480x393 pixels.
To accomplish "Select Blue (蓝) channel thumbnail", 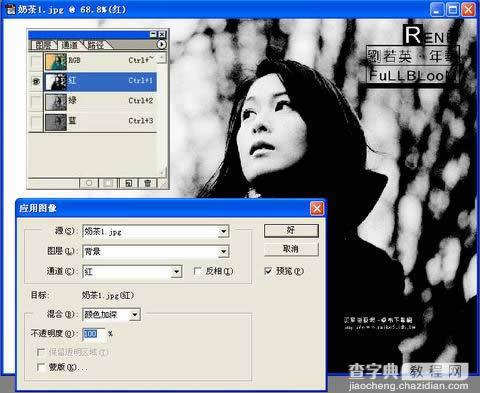I will 56,122.
